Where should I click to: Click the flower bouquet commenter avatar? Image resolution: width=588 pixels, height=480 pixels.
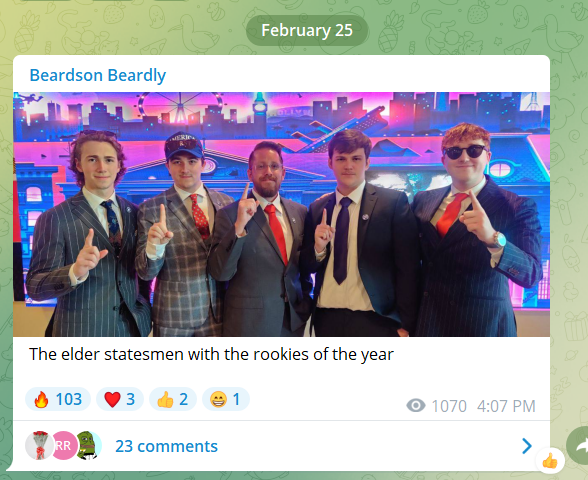[x=39, y=446]
